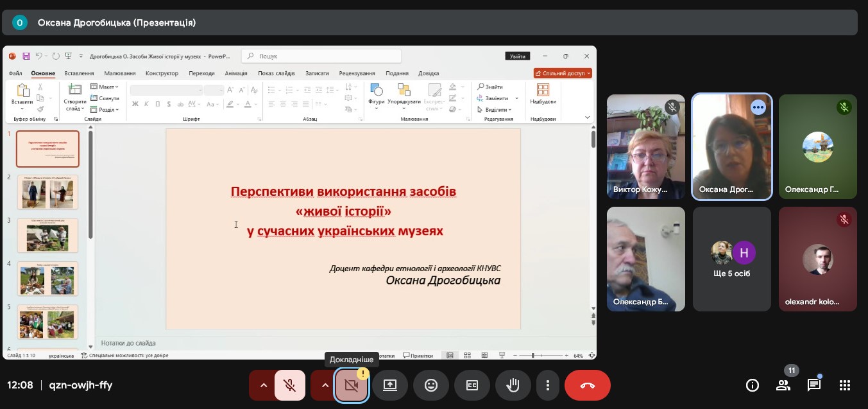Leave the call with the red button
This screenshot has width=868, height=409.
click(587, 385)
